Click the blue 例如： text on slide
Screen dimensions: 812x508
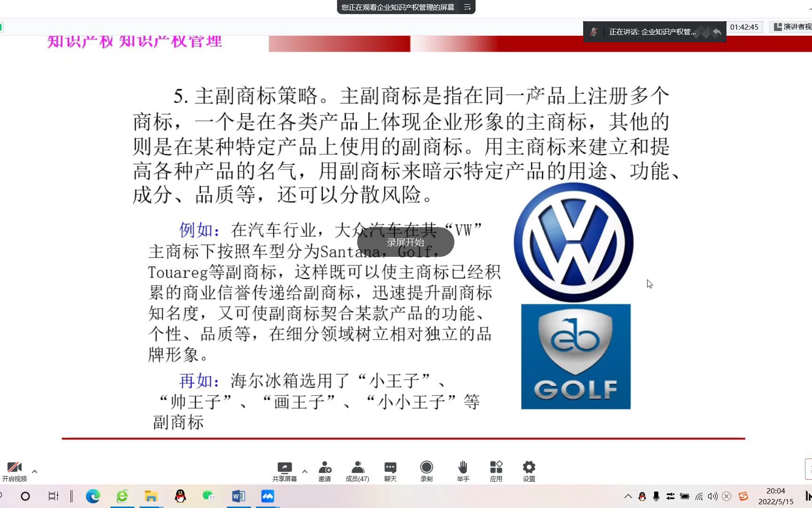(x=200, y=230)
